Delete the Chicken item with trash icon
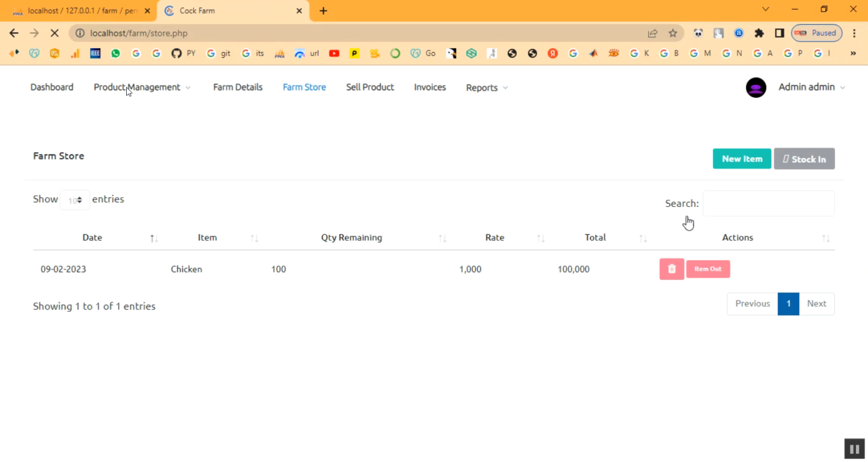Viewport: 868px width, 462px height. pos(671,269)
